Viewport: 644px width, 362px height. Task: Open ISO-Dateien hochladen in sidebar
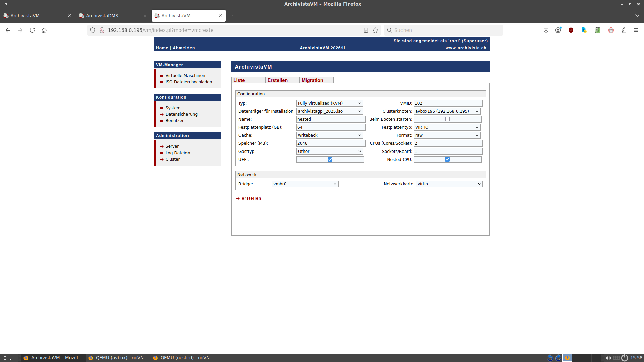189,82
